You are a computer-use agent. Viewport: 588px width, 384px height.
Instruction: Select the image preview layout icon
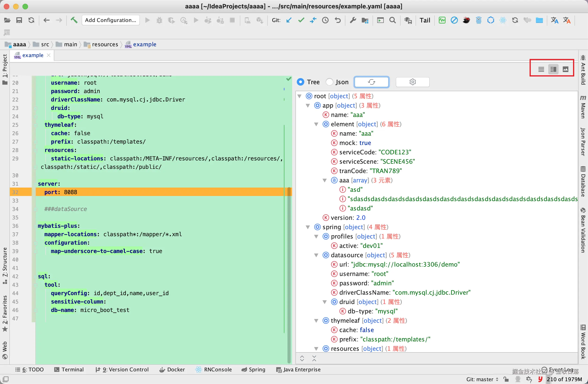point(566,69)
